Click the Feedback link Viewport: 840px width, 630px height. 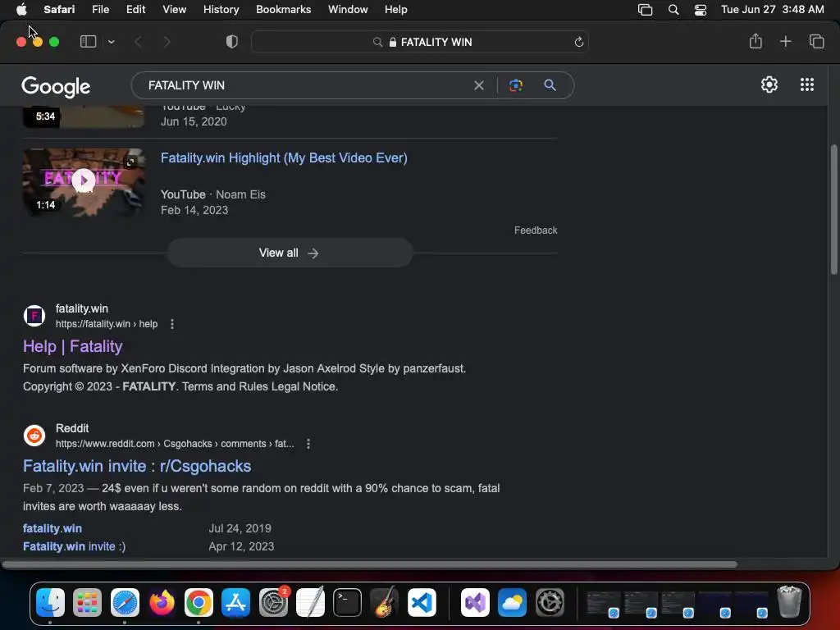coord(536,231)
